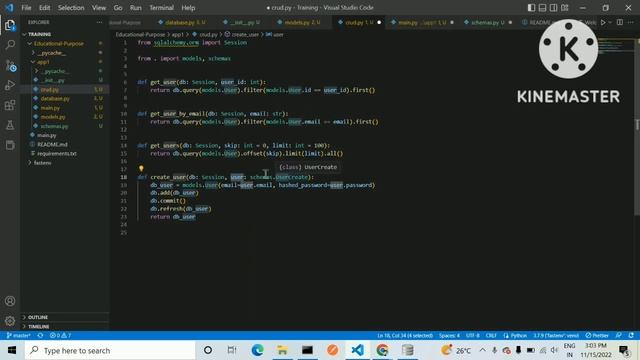Run the Python file with play button
Viewport: 640px width, 360px height.
603,22
